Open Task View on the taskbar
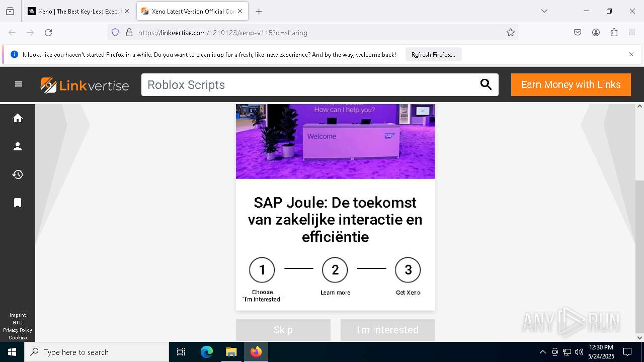 pyautogui.click(x=181, y=352)
